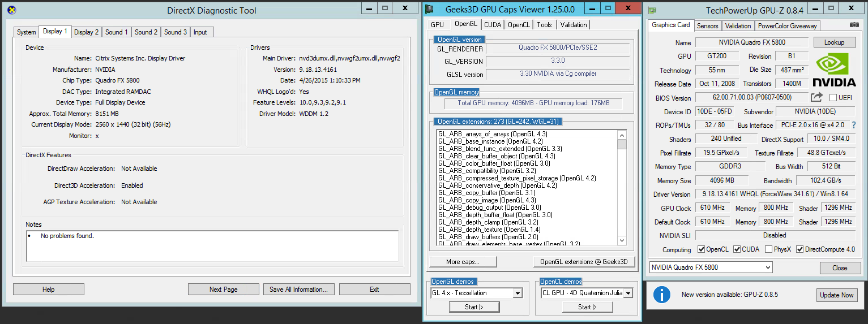Image resolution: width=868 pixels, height=324 pixels.
Task: Open the CUDA tab in GPU Caps Viewer
Action: coord(493,25)
